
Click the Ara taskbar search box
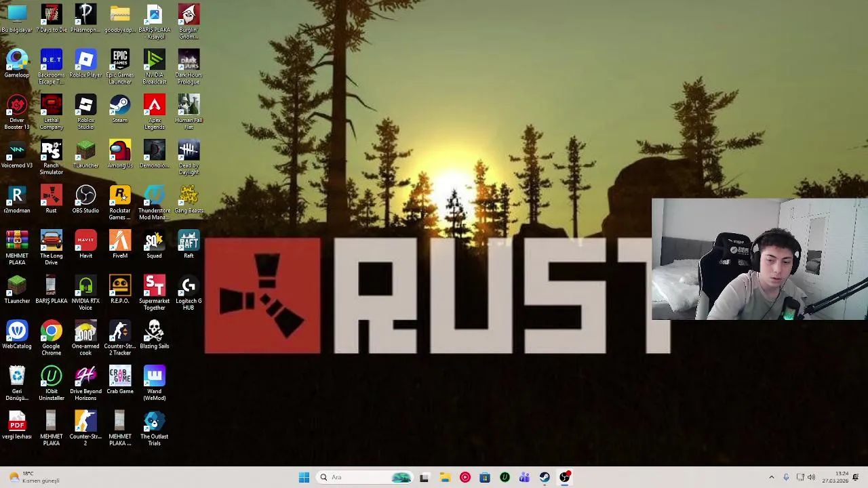365,477
